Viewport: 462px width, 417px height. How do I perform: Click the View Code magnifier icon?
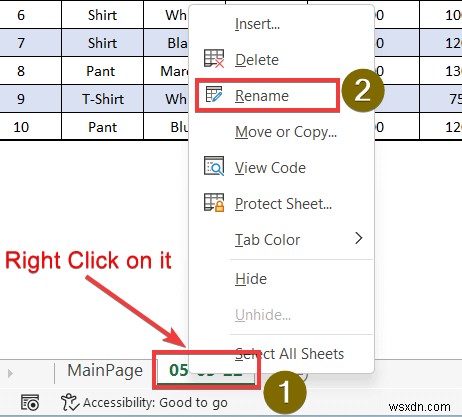coord(214,166)
